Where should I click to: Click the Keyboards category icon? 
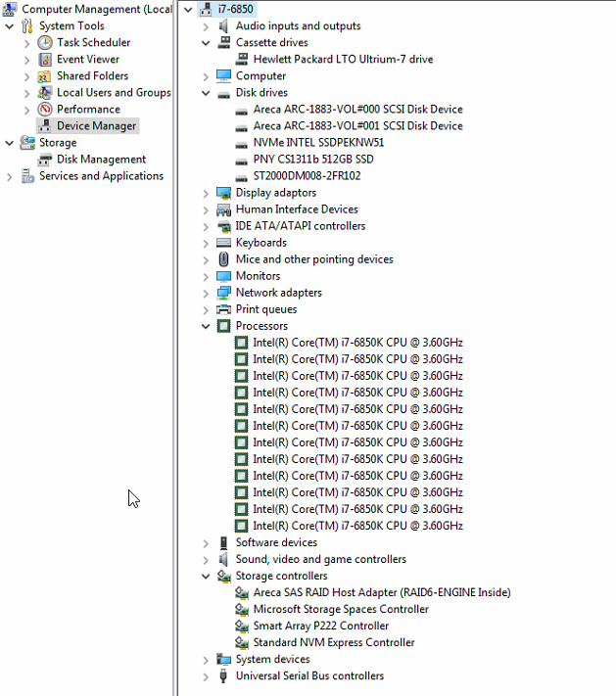click(x=224, y=243)
